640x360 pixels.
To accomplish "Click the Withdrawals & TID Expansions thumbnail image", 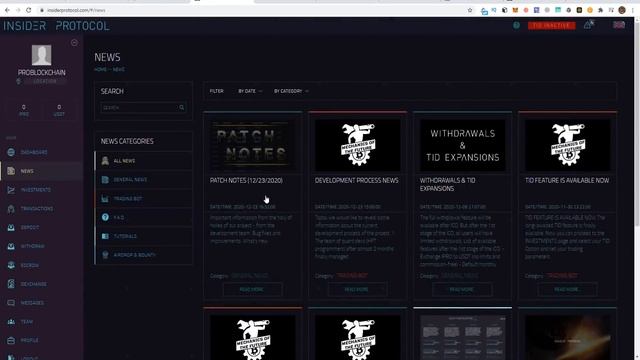I will coord(462,145).
